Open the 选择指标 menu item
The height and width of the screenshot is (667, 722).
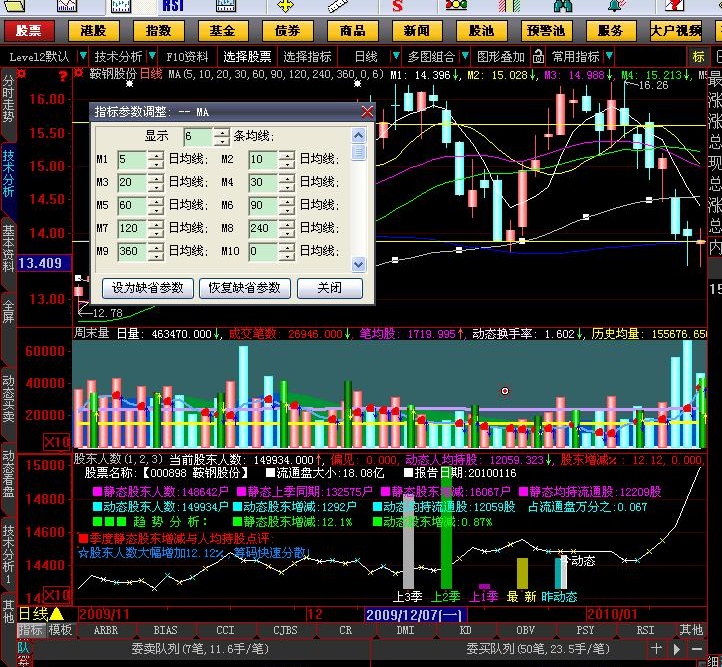[307, 57]
